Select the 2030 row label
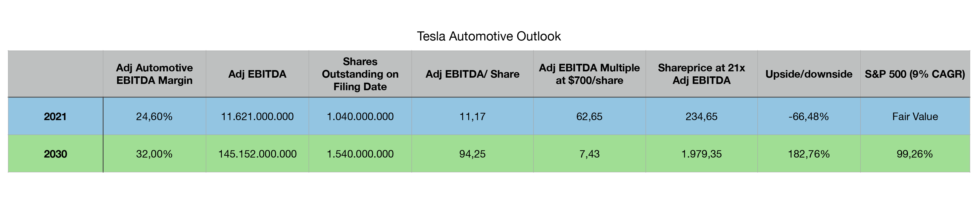Viewport: 980px width, 201px height. click(x=55, y=154)
